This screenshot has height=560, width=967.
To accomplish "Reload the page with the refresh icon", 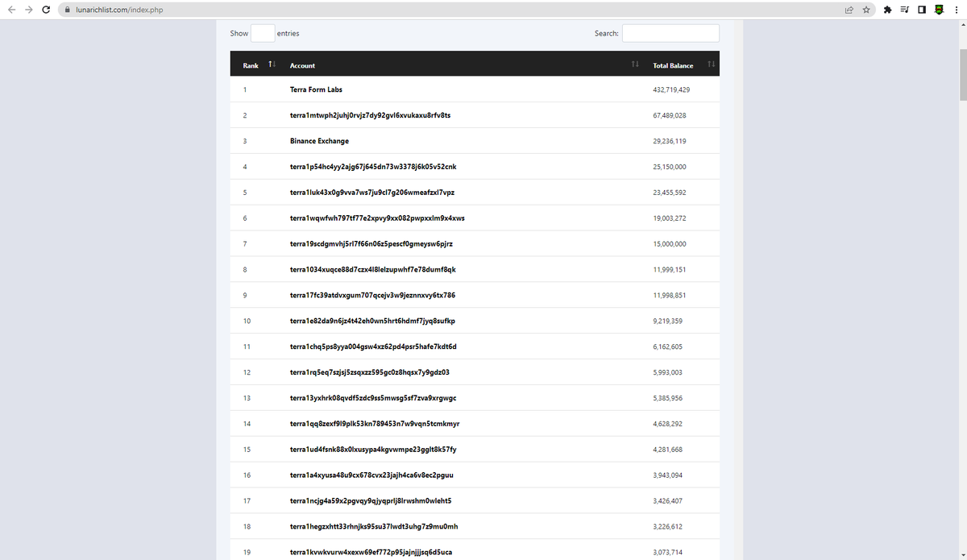I will tap(46, 10).
